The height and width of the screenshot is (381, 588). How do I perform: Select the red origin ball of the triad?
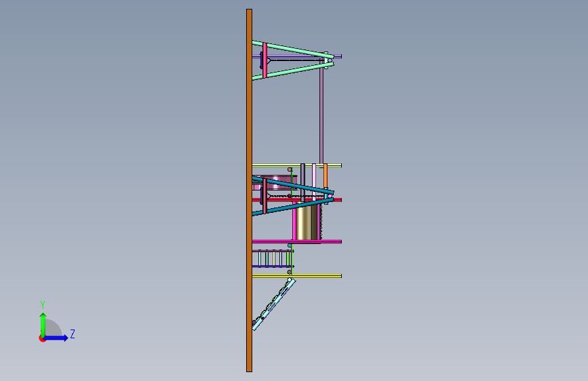(42, 338)
